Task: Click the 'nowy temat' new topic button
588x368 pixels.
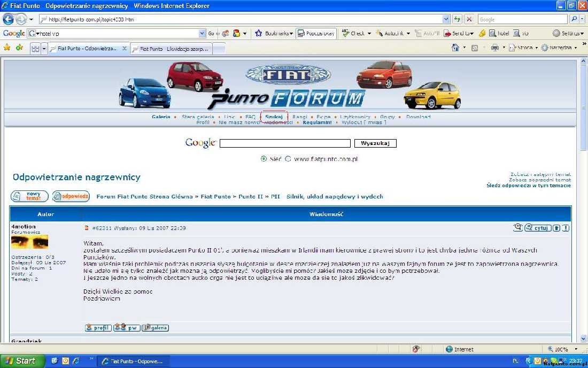Action: point(29,196)
